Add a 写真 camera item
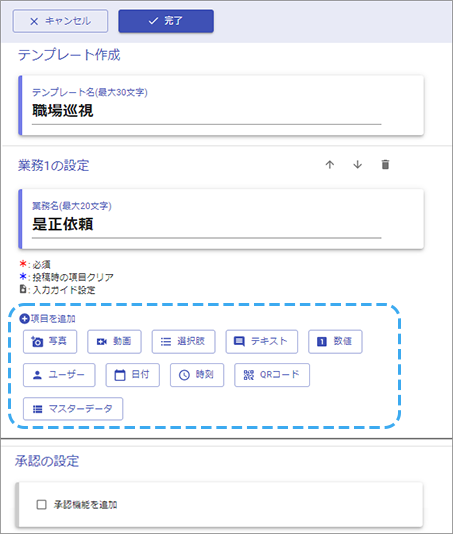453x534 pixels. click(50, 342)
